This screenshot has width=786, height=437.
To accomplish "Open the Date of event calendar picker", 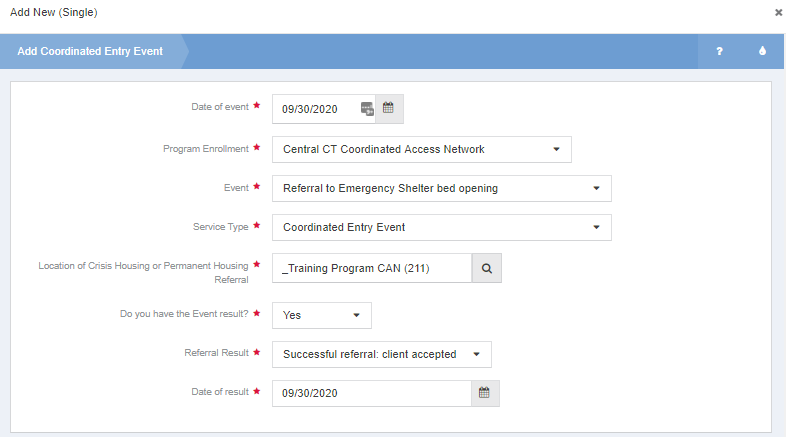I will pos(389,108).
